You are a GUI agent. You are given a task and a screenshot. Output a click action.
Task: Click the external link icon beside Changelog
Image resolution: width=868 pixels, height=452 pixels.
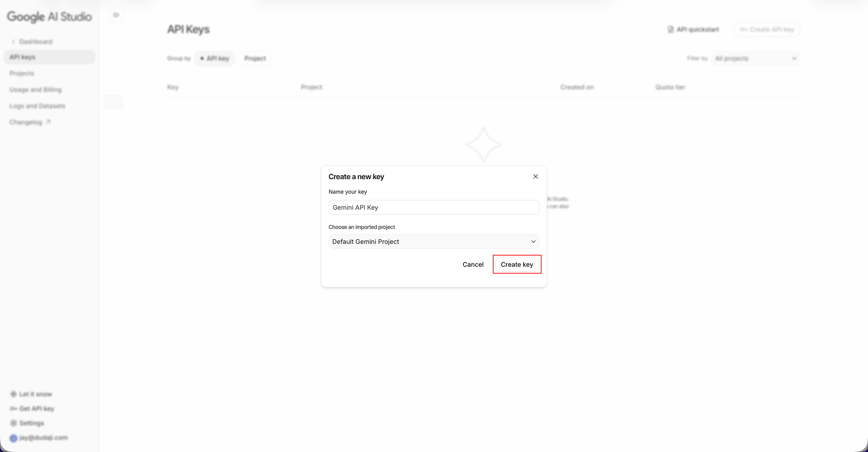click(x=48, y=121)
